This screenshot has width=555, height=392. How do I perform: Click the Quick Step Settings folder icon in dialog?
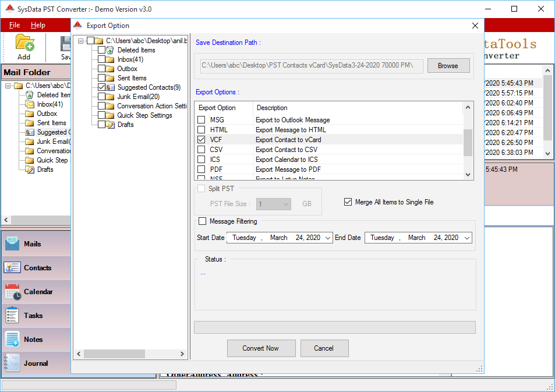click(110, 115)
